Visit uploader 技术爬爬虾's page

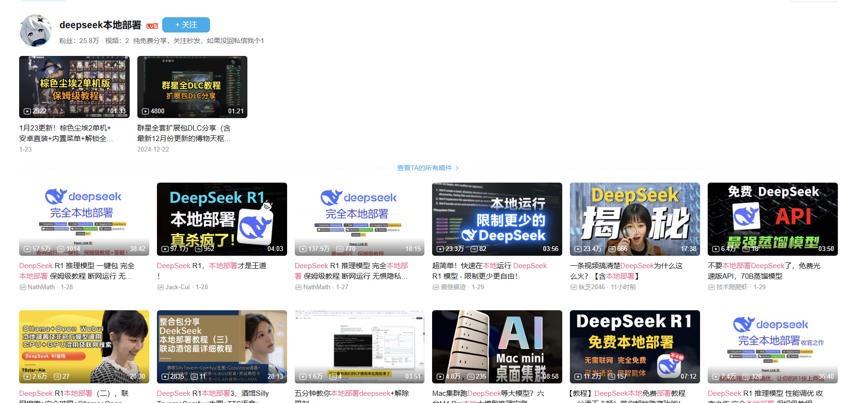pyautogui.click(x=732, y=287)
